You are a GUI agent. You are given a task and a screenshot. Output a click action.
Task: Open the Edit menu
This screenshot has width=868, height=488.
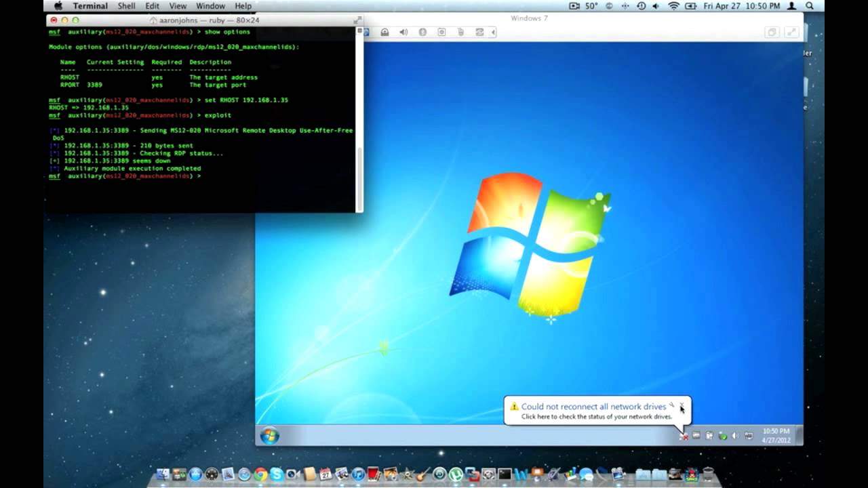pos(152,5)
